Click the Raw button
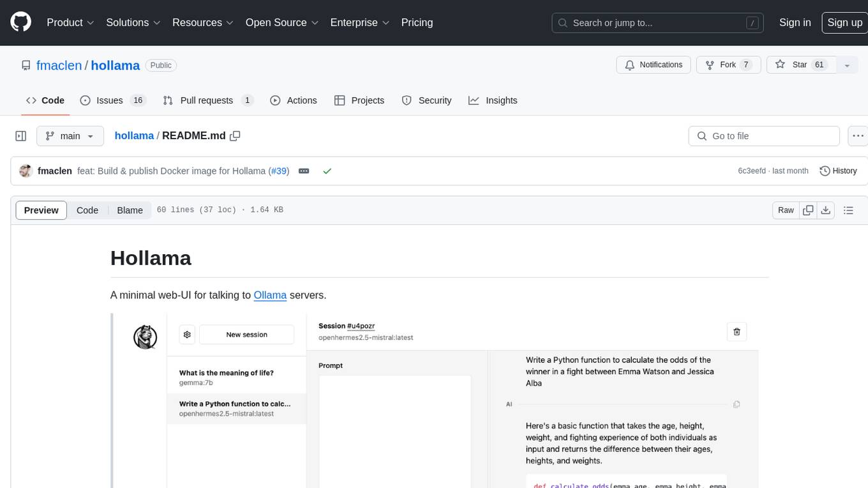Image resolution: width=868 pixels, height=488 pixels. point(786,210)
